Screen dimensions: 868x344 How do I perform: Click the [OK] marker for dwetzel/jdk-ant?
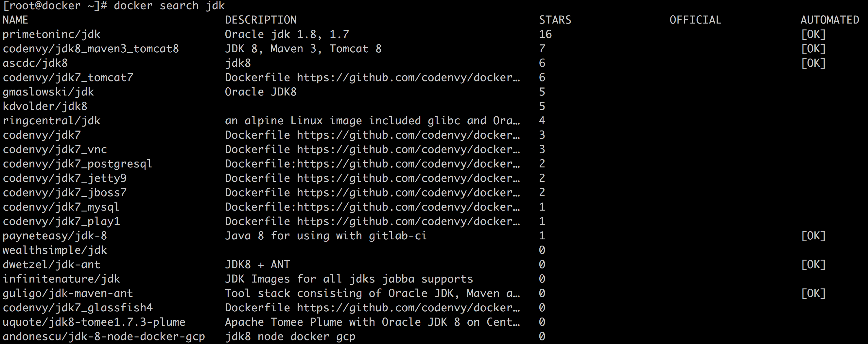click(x=813, y=265)
